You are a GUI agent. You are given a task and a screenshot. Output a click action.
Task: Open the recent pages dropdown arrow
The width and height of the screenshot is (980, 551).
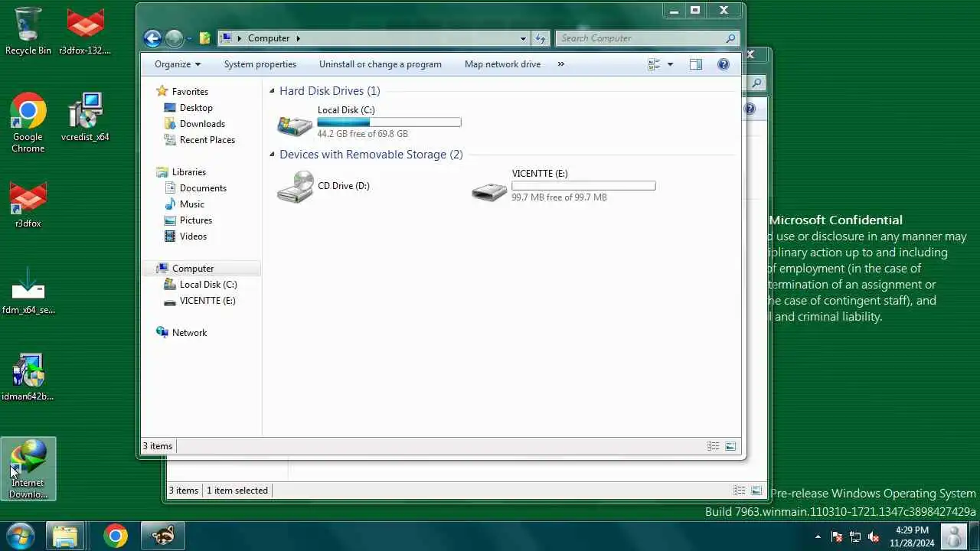pos(189,38)
